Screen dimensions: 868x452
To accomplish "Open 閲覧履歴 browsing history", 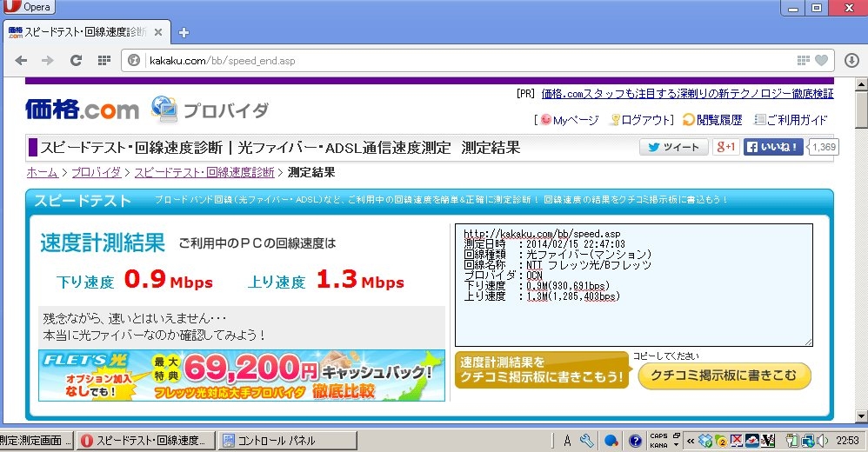I will coord(713,119).
